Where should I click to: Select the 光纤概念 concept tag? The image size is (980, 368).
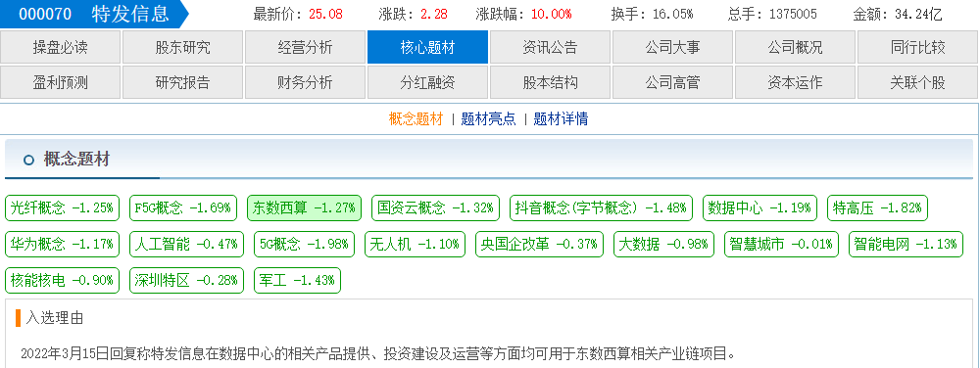62,207
